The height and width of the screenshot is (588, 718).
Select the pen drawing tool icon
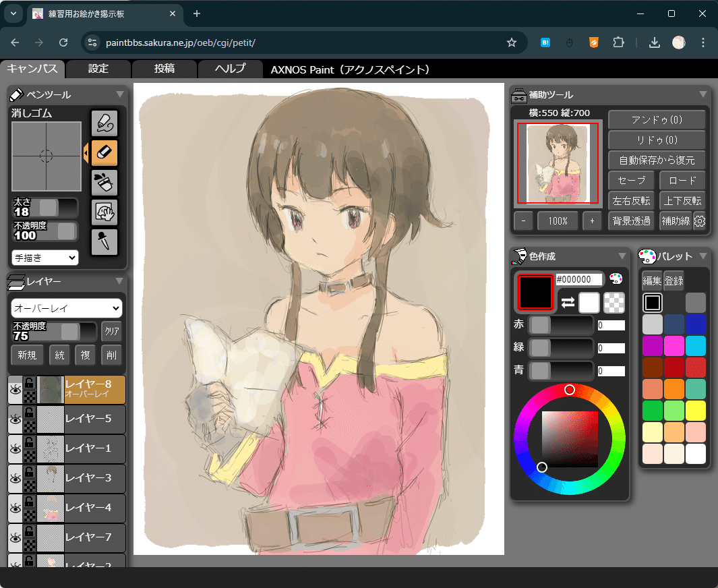pos(104,123)
